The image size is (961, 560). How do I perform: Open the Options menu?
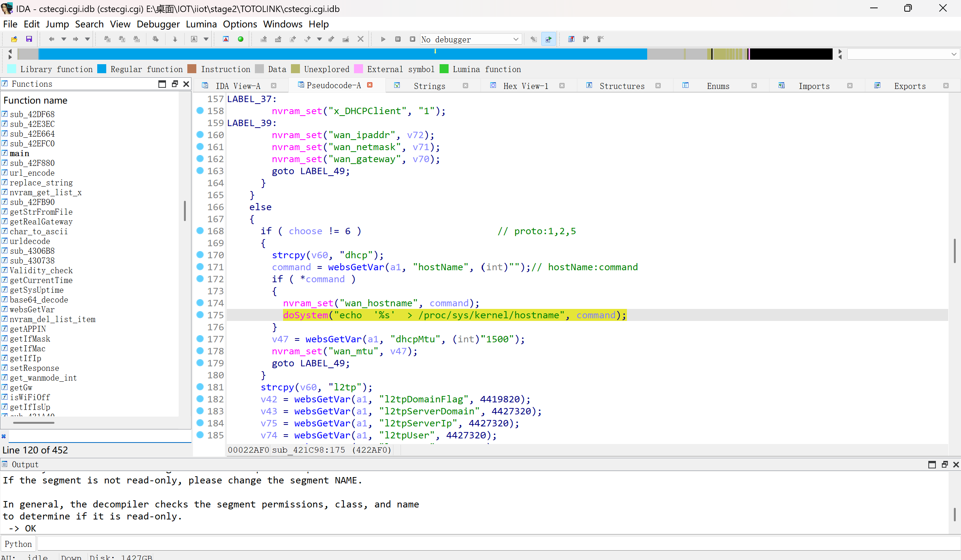coord(240,24)
